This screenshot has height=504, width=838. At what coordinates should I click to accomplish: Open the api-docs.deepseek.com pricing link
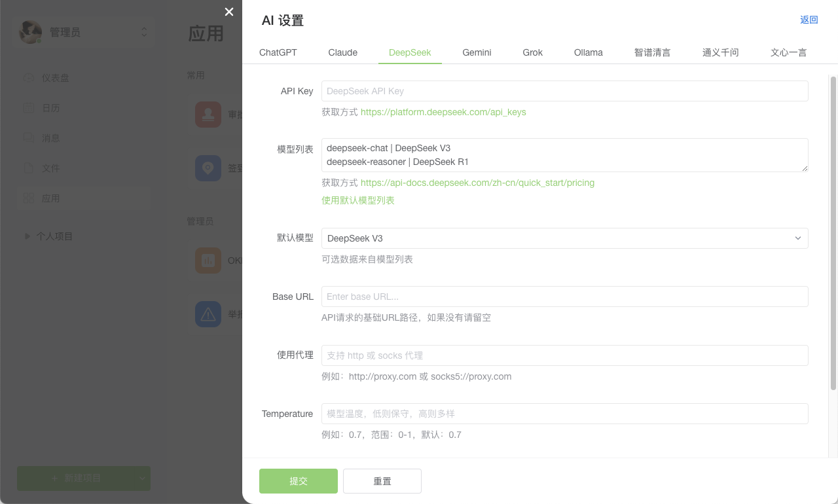pos(477,183)
